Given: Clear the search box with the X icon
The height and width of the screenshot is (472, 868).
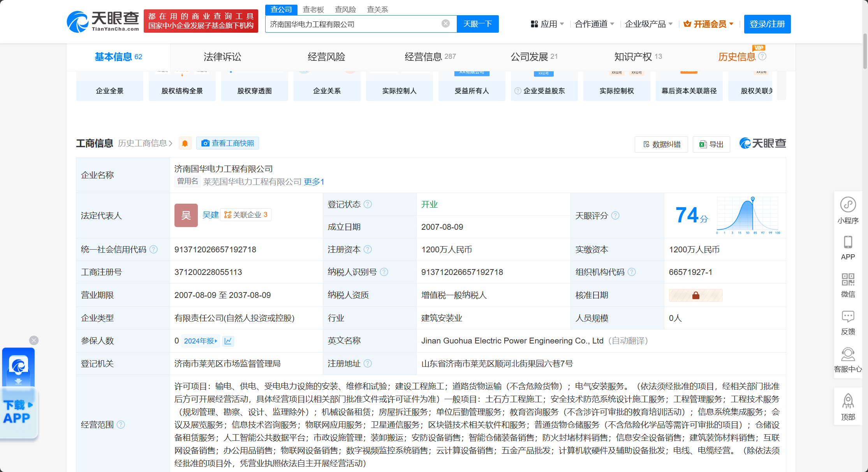Looking at the screenshot, I should (445, 24).
